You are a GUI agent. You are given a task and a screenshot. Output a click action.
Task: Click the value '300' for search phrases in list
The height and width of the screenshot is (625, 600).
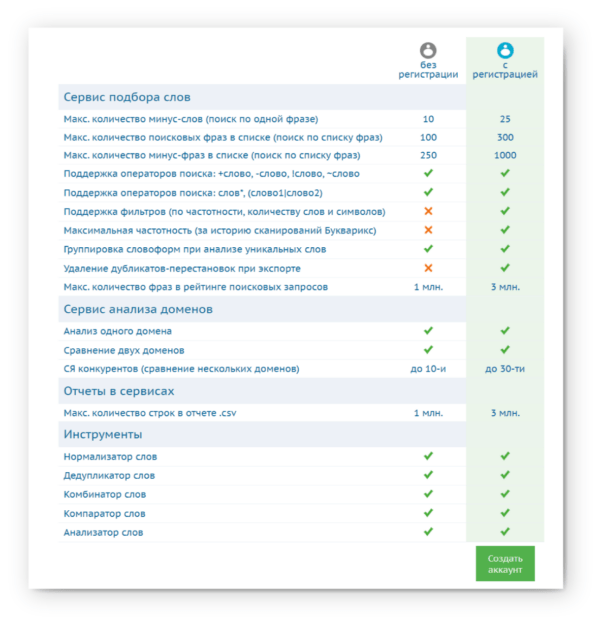pos(505,138)
